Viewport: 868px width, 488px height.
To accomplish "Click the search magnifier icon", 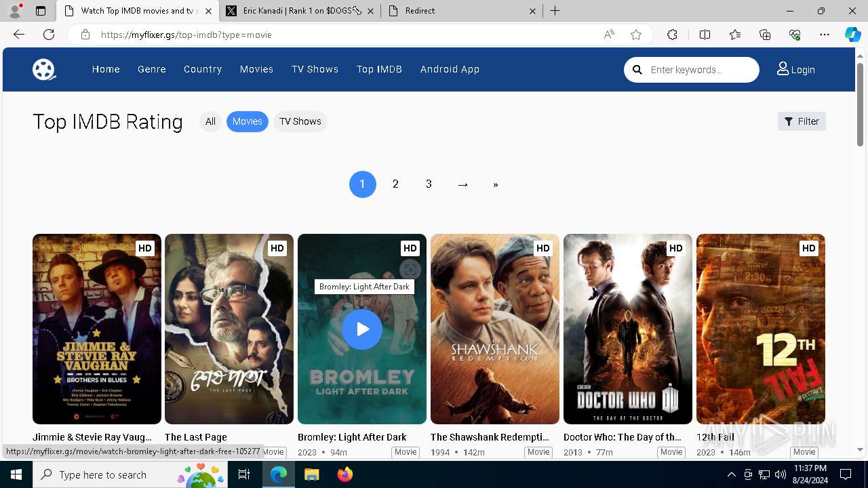I will click(x=637, y=70).
